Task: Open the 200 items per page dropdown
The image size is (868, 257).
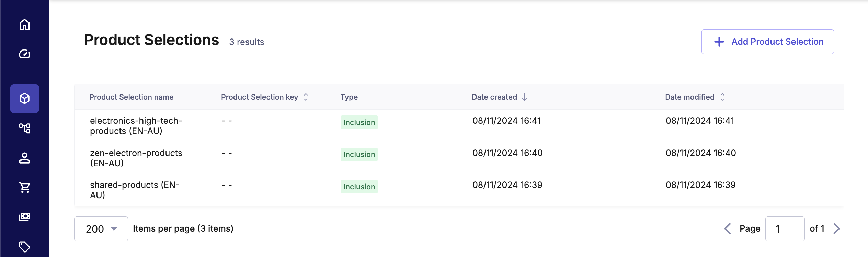Action: pos(101,229)
